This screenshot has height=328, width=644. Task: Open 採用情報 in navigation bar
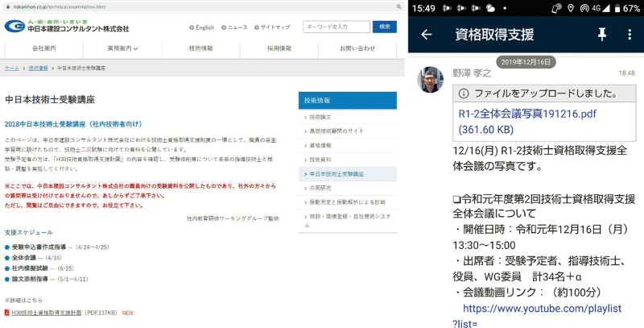(x=279, y=48)
